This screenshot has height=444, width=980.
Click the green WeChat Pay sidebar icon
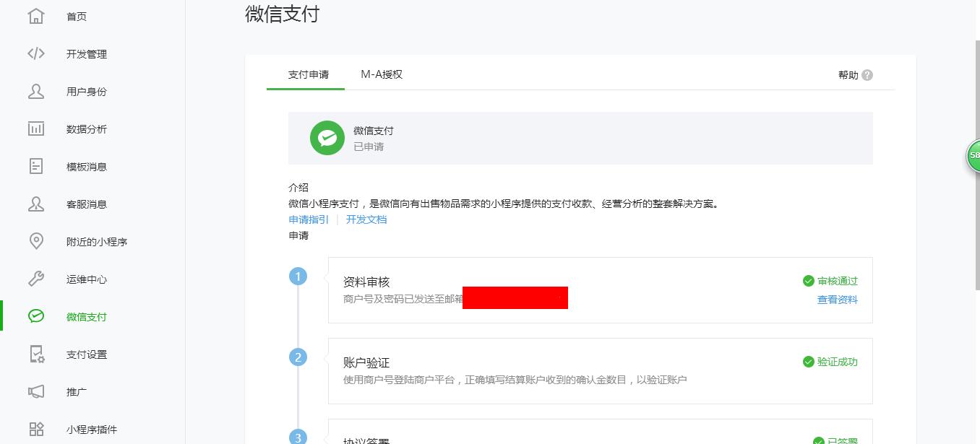[36, 316]
